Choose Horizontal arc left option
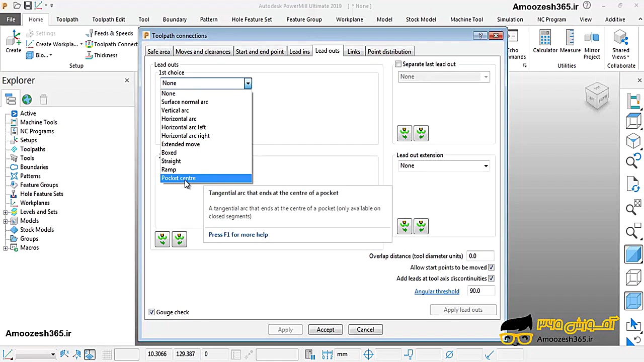The width and height of the screenshot is (644, 362). click(206, 128)
